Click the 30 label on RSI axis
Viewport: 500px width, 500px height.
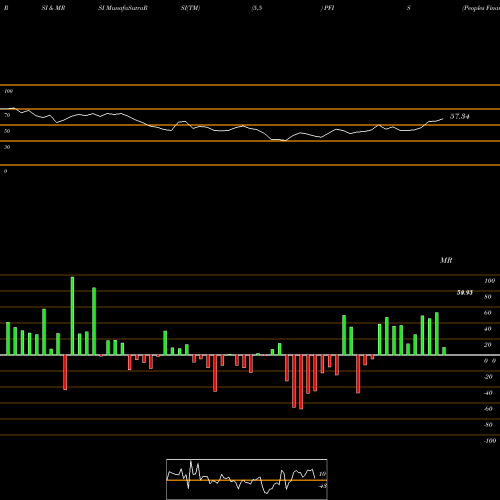(7, 147)
